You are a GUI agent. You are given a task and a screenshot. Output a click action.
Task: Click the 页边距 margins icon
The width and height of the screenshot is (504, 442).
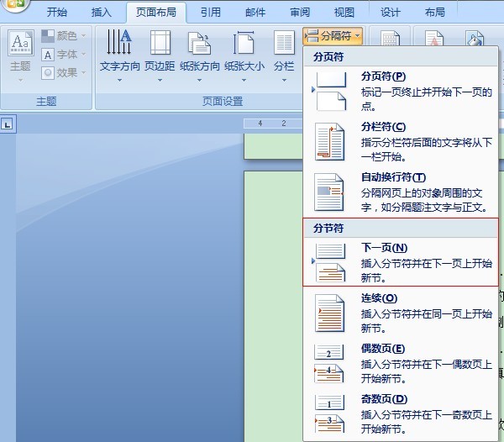(x=160, y=42)
